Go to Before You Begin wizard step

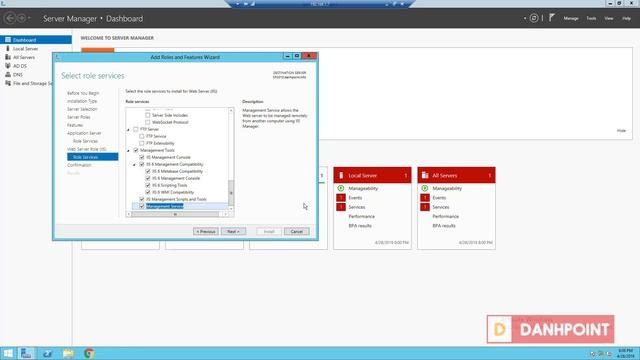[83, 93]
